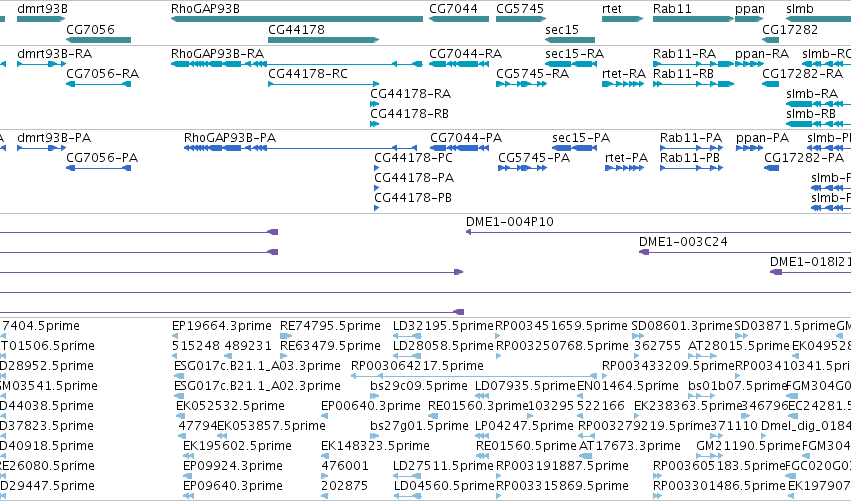Open the rtet gene label

point(612,9)
